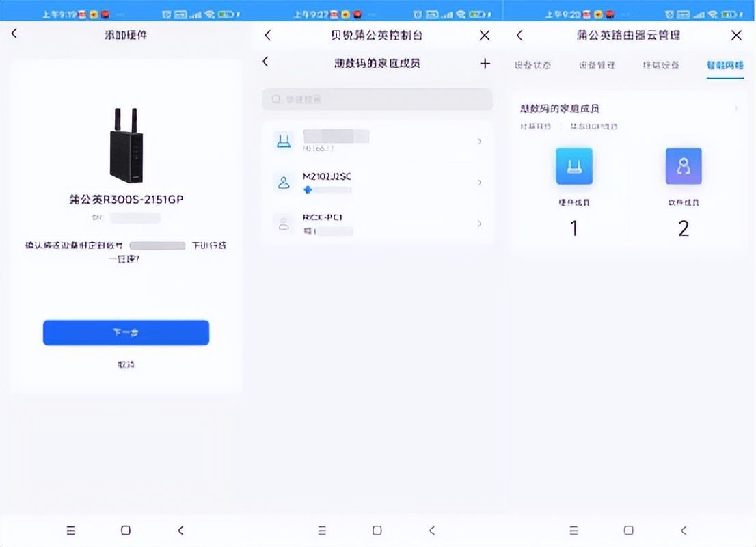Tap the 蒲公英R300S-2151GP model name
The image size is (756, 547).
pyautogui.click(x=126, y=200)
